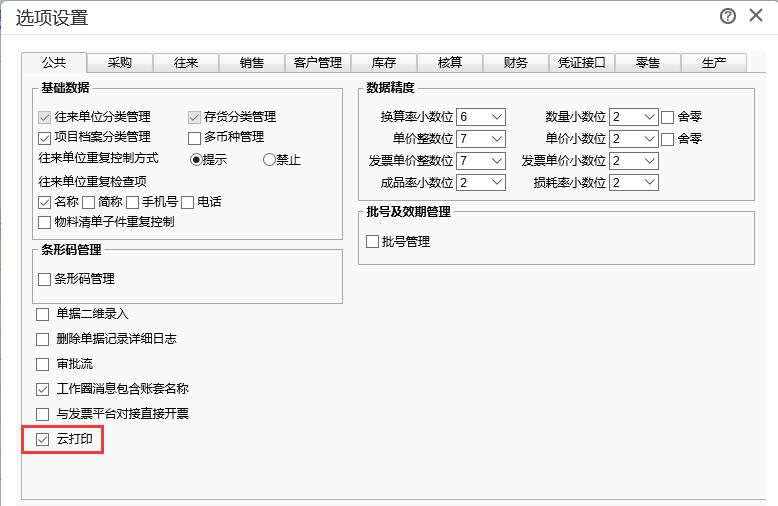Screen dimensions: 778x506
Task: Enable 审批流 option
Action: click(x=43, y=364)
